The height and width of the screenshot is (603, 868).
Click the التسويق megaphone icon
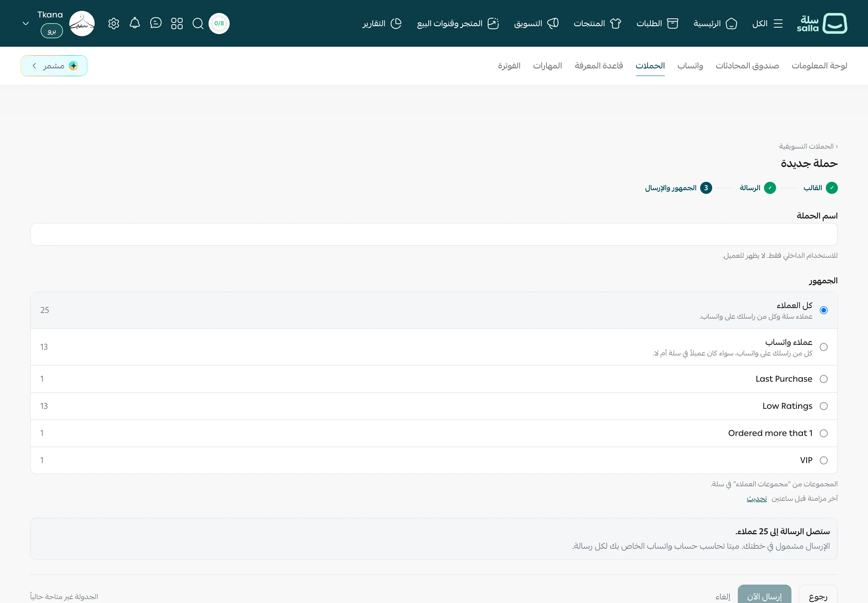pyautogui.click(x=553, y=24)
